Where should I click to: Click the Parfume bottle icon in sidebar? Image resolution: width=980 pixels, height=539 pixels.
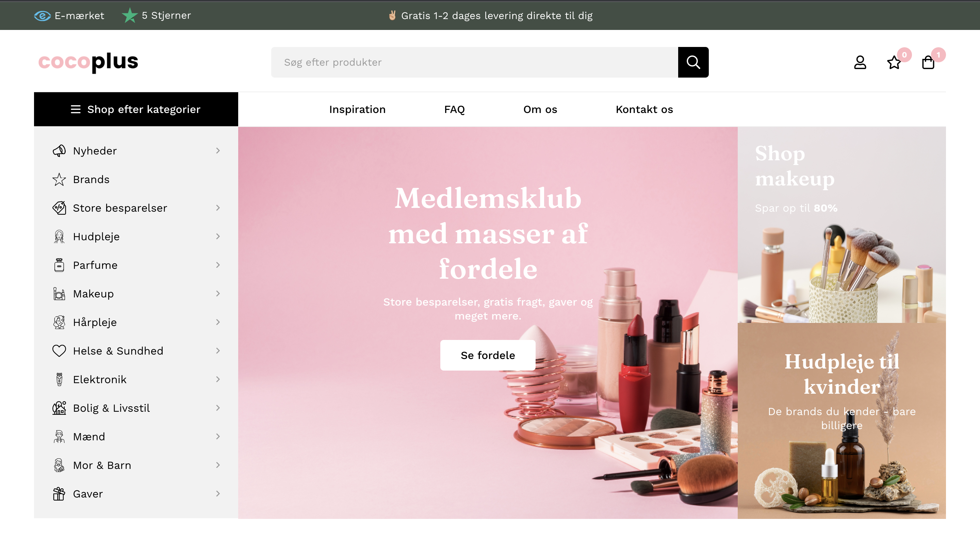point(59,265)
